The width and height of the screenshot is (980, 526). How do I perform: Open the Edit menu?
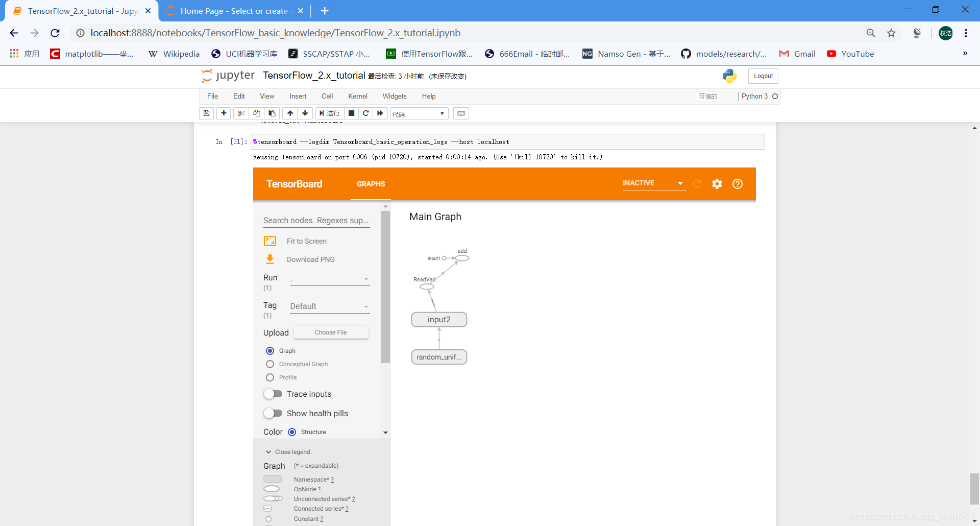point(239,96)
